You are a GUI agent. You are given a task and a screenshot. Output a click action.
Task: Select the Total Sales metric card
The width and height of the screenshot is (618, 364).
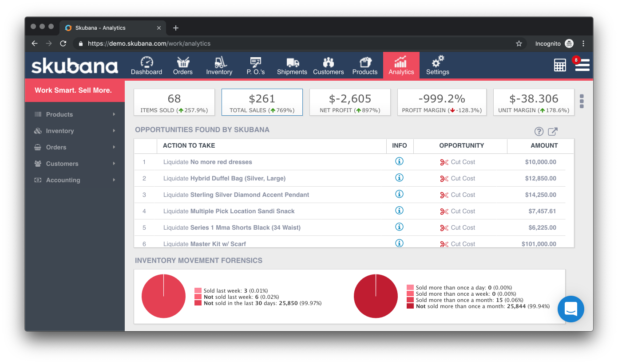pyautogui.click(x=262, y=102)
